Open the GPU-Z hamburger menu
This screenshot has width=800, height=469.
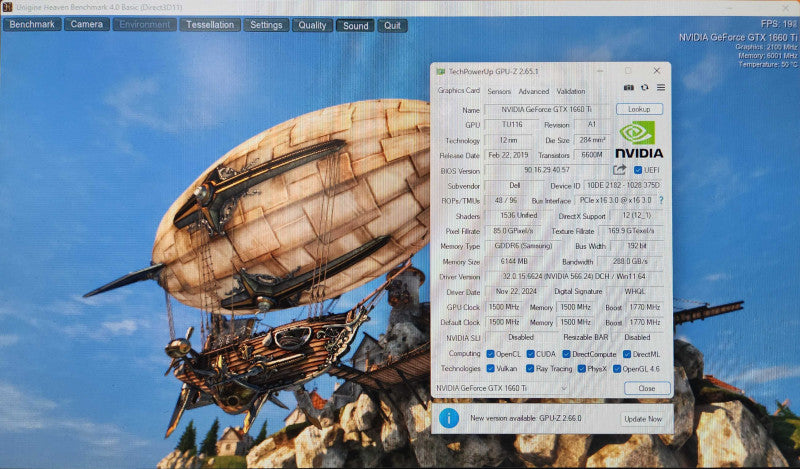click(x=661, y=88)
